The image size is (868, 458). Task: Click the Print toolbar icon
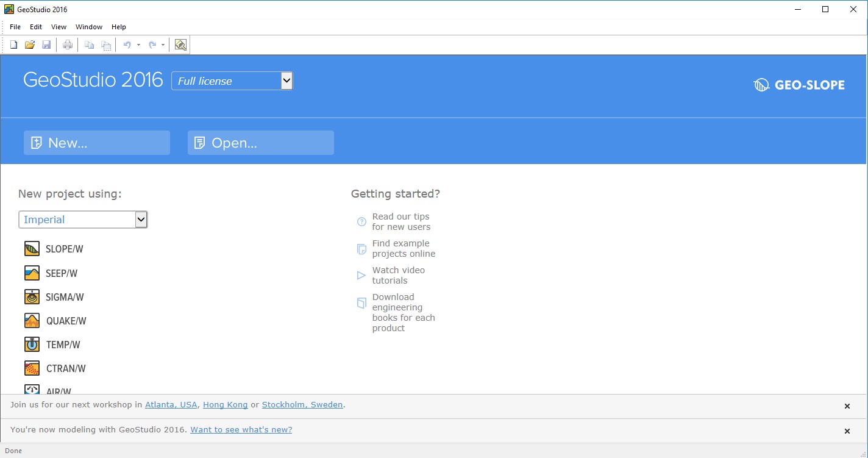click(x=68, y=45)
